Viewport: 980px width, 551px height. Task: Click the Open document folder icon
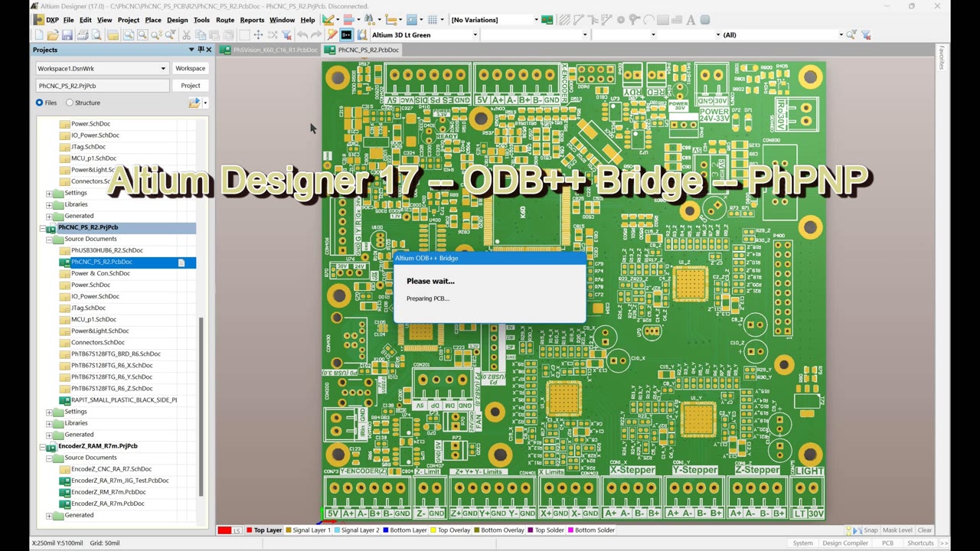(52, 35)
